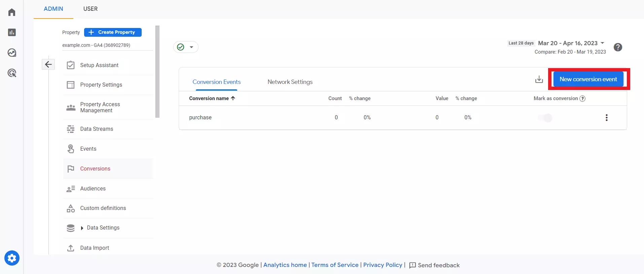Open the date range dropdown Mar 20 - Apr 16
This screenshot has width=644, height=274.
571,43
